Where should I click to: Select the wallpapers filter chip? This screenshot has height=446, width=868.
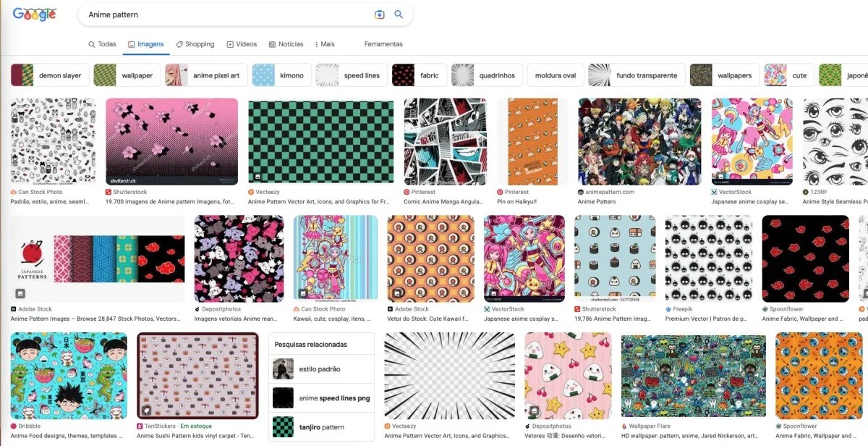click(724, 75)
